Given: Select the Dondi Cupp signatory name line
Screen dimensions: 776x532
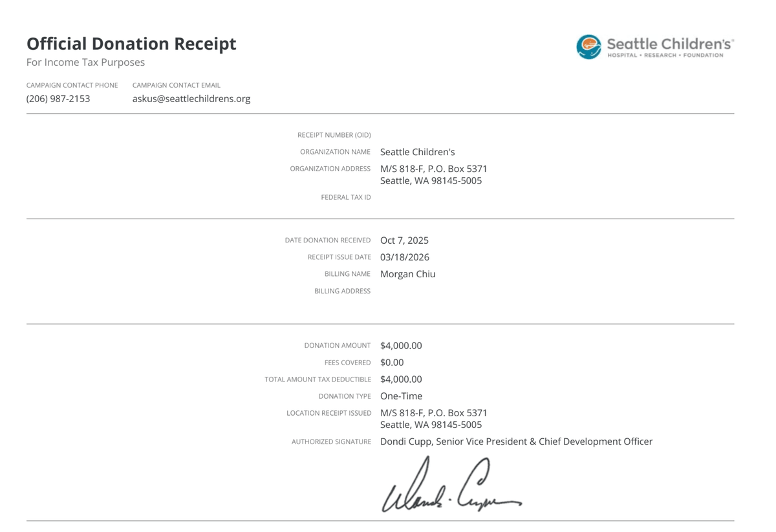Looking at the screenshot, I should (517, 442).
